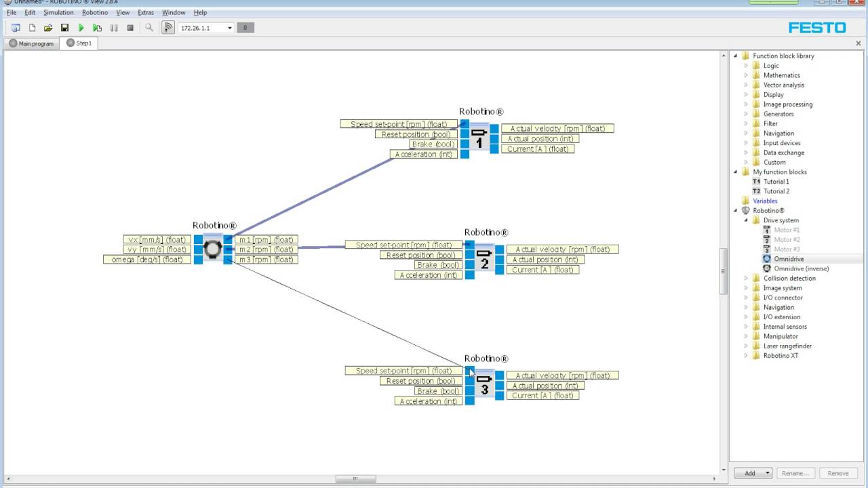The height and width of the screenshot is (488, 868).
Task: Click the Pause toolbar icon
Action: (x=114, y=28)
